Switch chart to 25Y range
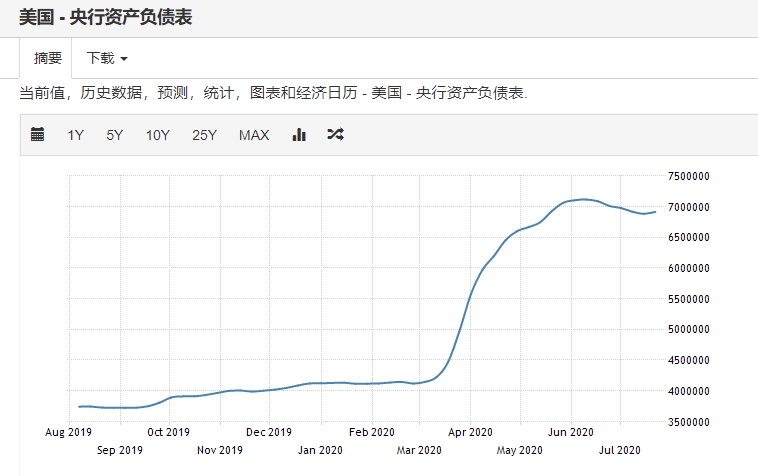The image size is (758, 476). coord(205,135)
